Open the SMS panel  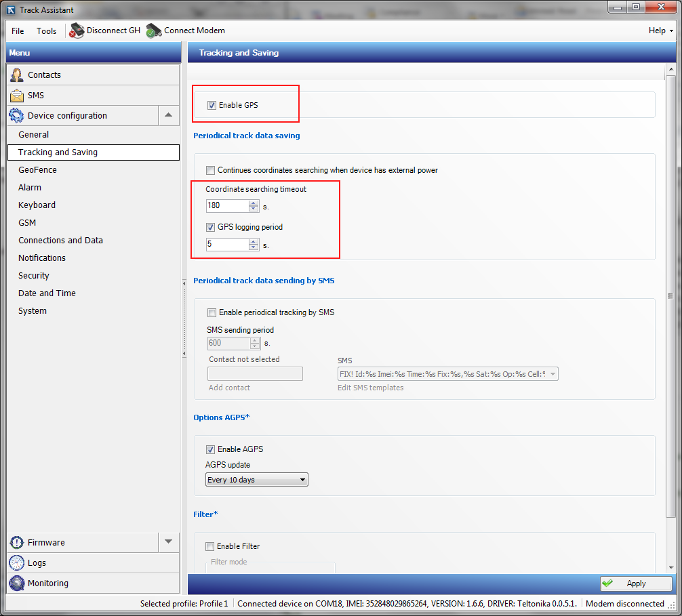[x=93, y=95]
